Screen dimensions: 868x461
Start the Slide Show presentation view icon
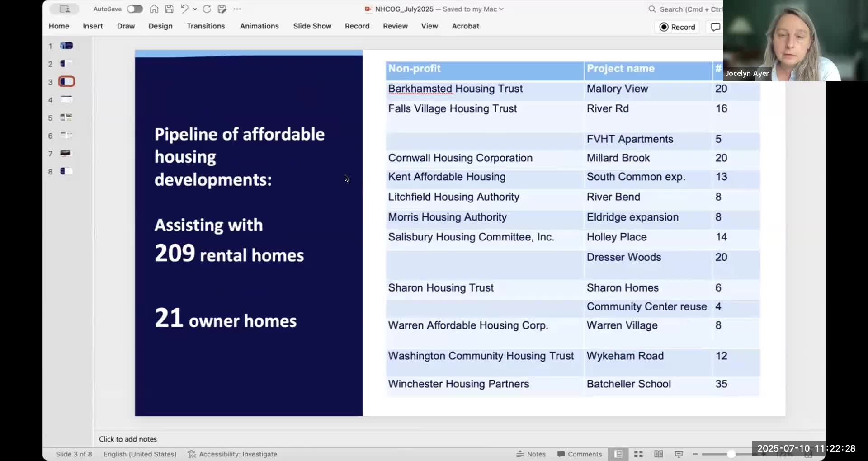click(x=679, y=454)
